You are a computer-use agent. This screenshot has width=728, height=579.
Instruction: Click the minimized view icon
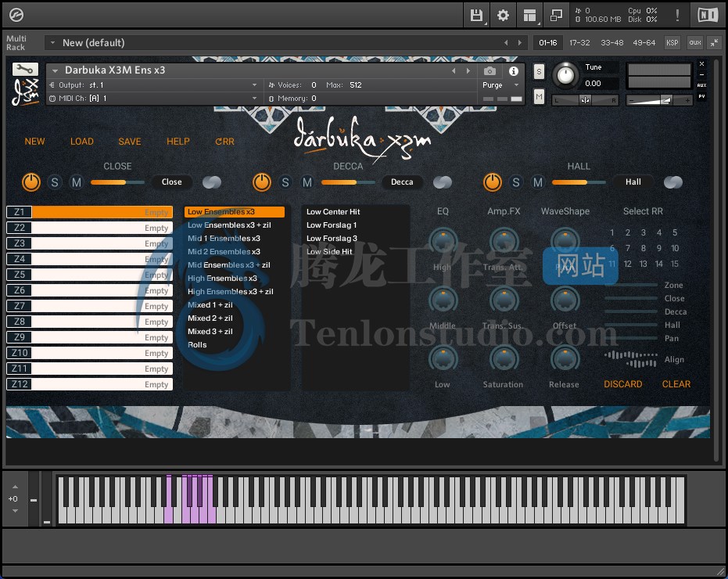[x=556, y=16]
